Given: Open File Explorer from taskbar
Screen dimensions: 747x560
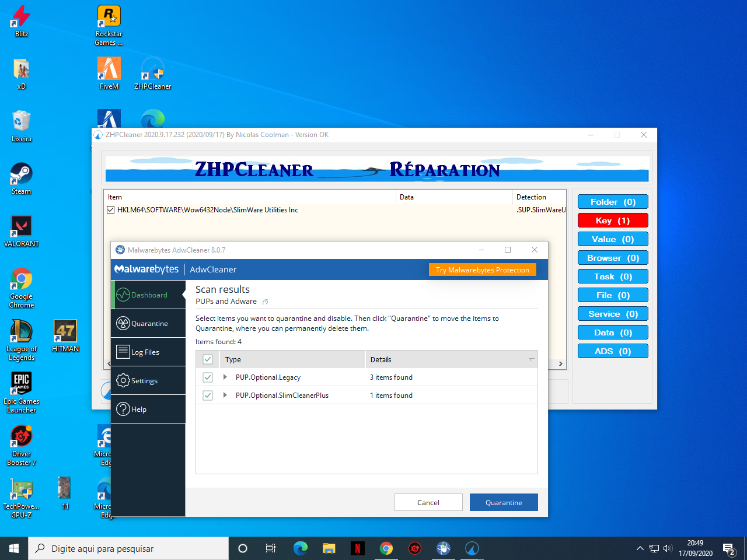Looking at the screenshot, I should coord(329,548).
